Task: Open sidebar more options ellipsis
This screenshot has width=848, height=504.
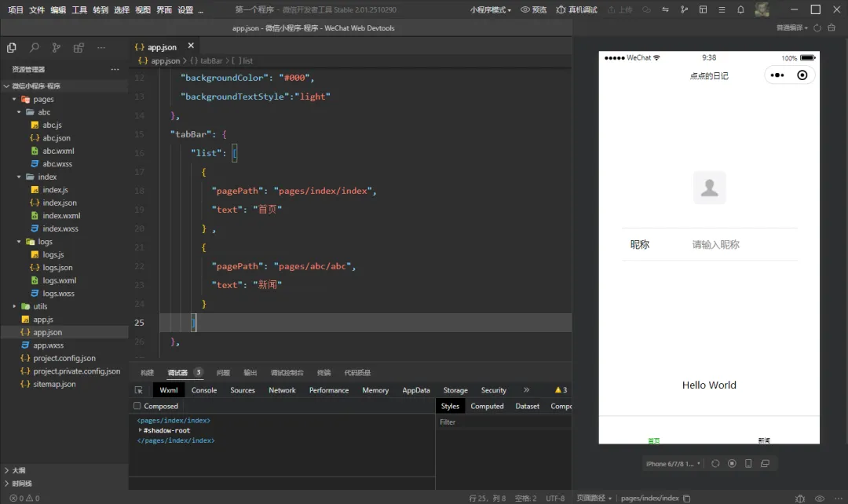Action: point(101,48)
